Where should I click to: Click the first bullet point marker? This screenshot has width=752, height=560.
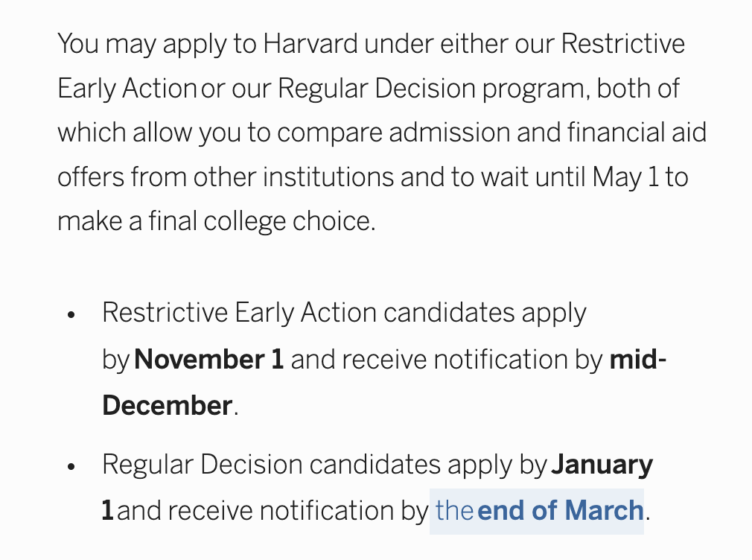point(71,315)
